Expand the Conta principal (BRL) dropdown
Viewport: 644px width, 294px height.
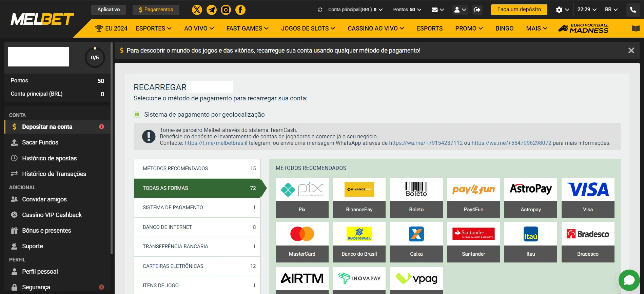coord(355,10)
